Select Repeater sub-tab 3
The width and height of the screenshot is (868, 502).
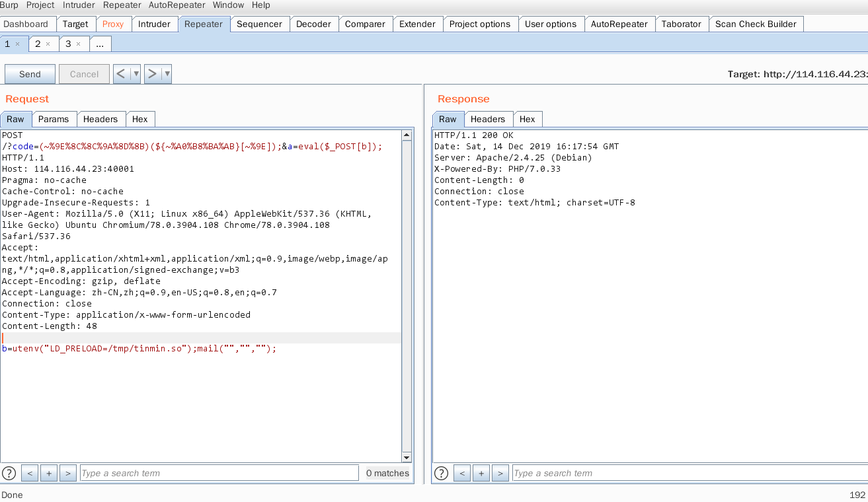(x=68, y=44)
